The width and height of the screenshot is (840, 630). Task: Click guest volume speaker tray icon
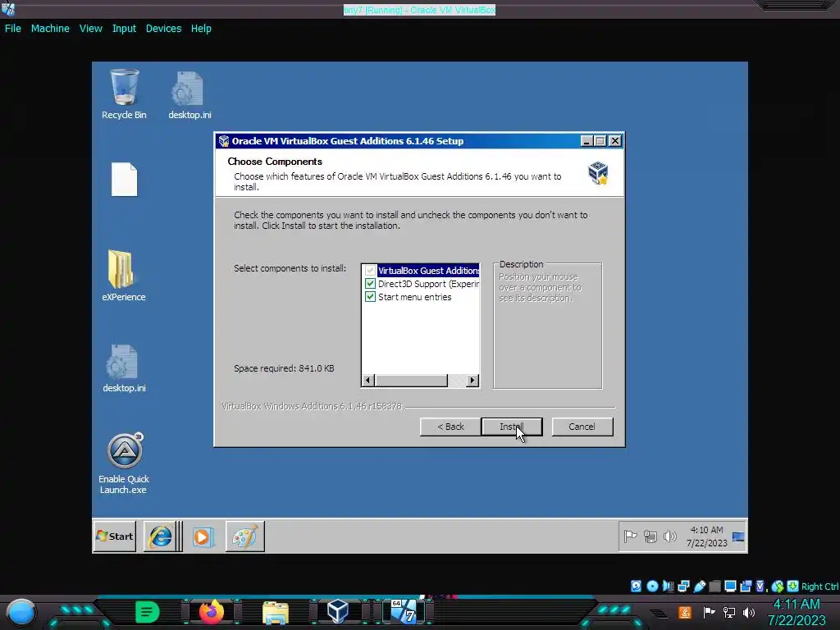669,536
